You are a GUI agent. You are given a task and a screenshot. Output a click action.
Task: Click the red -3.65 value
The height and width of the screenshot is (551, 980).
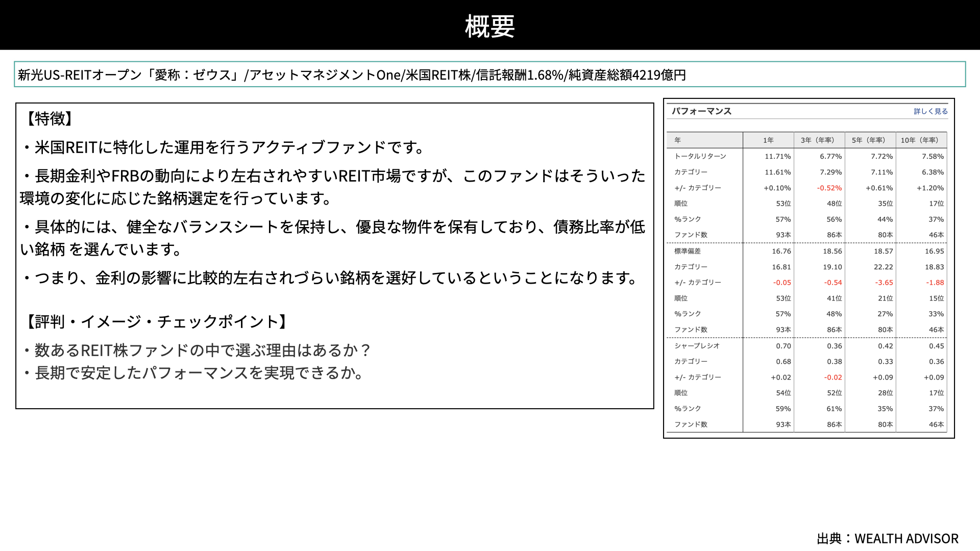(884, 283)
